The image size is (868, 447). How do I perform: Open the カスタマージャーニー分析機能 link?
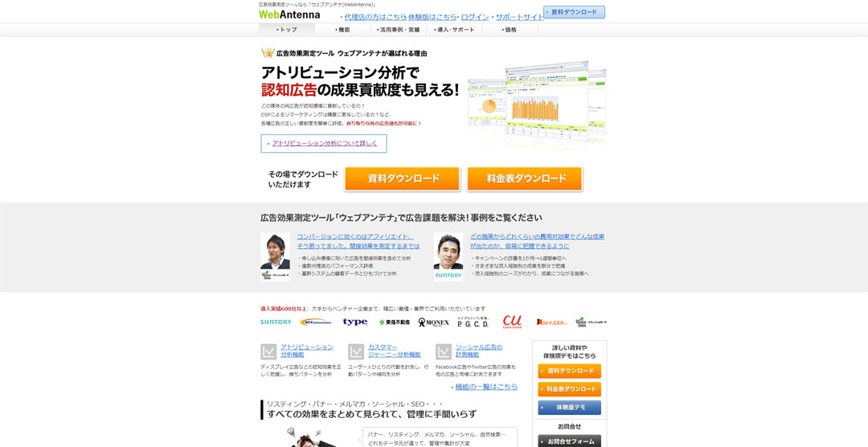(394, 351)
